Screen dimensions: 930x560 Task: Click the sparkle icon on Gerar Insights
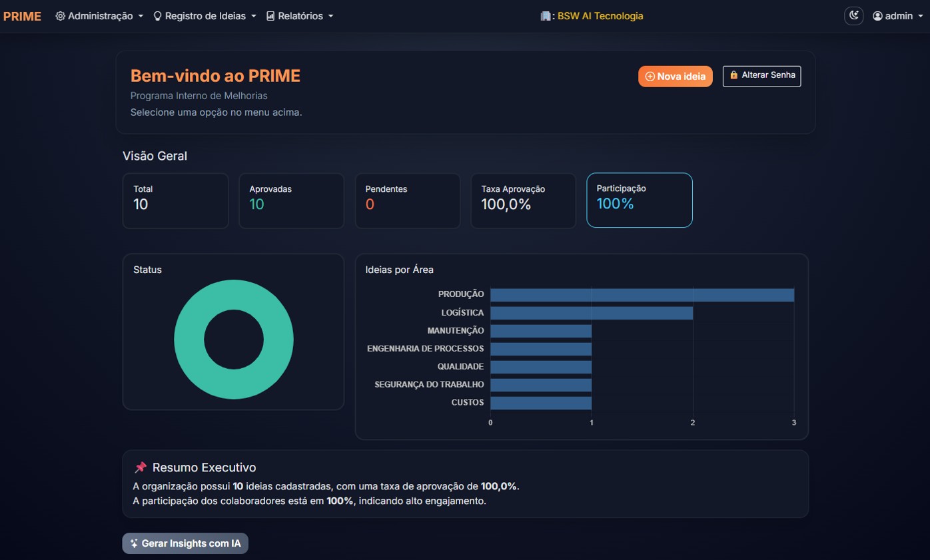(134, 543)
